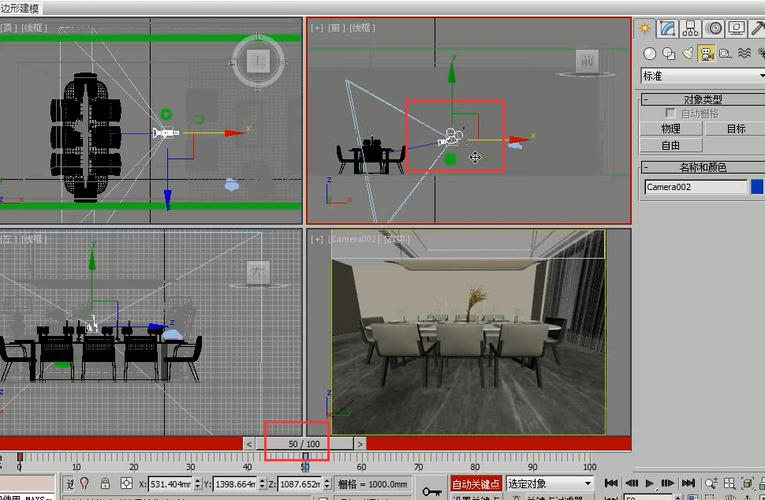Click the Y coordinate field 1398.664
765x500 pixels.
point(235,484)
